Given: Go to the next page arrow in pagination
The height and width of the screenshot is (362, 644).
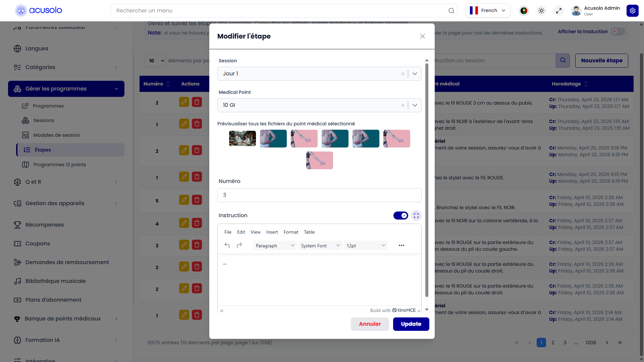Looking at the screenshot, I should point(607,343).
